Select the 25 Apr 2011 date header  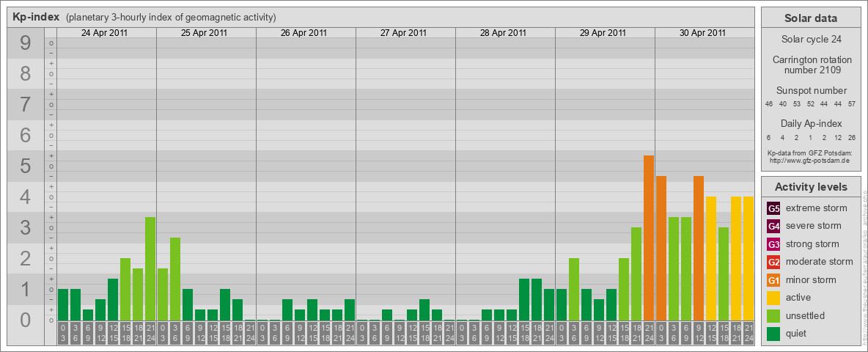205,33
